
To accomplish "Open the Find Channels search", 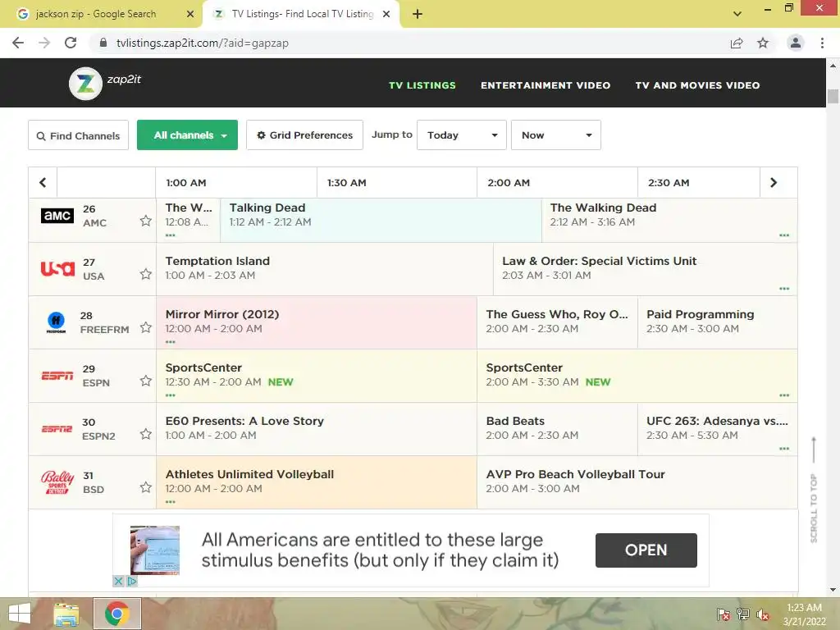I will click(78, 135).
